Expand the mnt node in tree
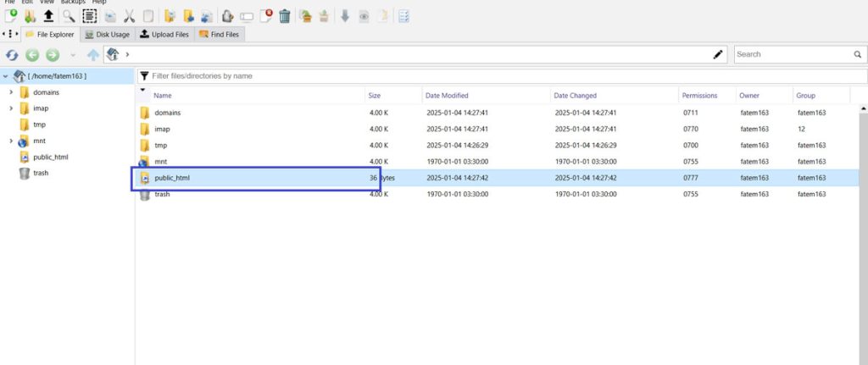868x365 pixels. pyautogui.click(x=11, y=141)
